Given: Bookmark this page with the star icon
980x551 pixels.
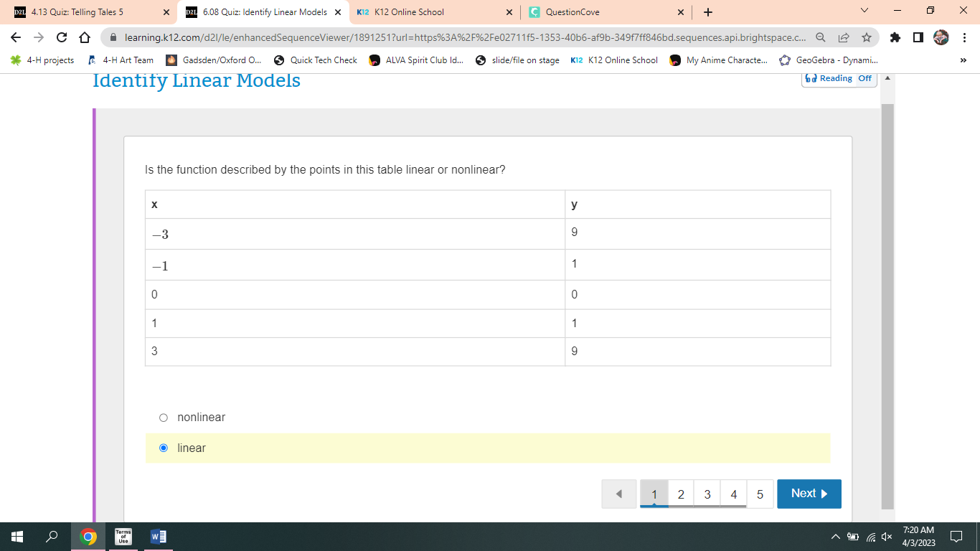Looking at the screenshot, I should click(866, 37).
